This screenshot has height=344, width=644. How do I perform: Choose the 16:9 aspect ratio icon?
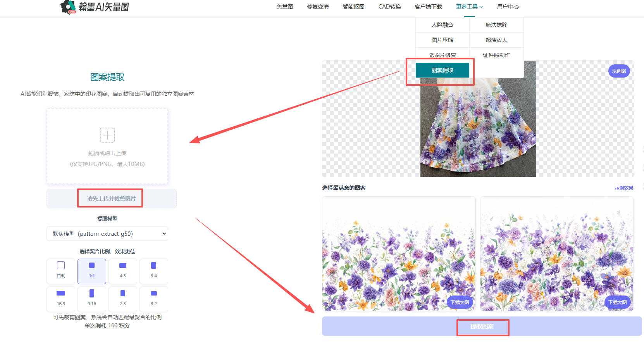(x=61, y=293)
